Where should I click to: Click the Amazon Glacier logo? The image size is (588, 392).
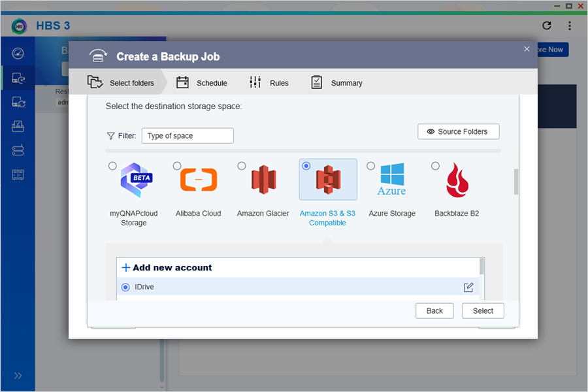pyautogui.click(x=264, y=180)
